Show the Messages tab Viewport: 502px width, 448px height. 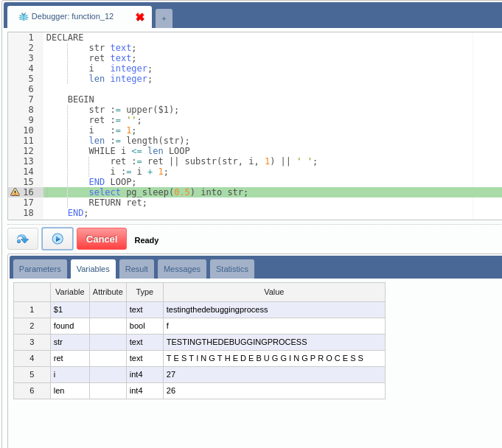coord(182,269)
